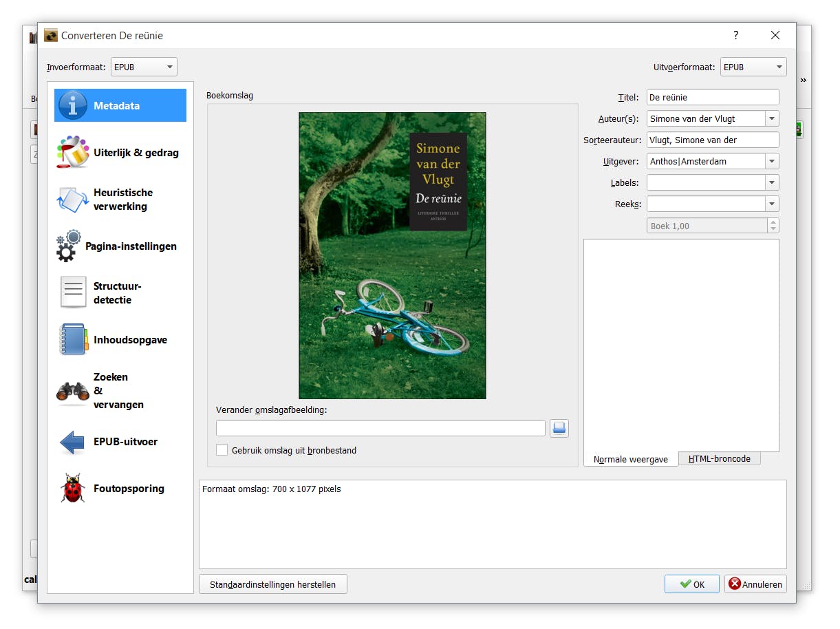
Task: Open the Auteur(s) dropdown list
Action: (772, 119)
